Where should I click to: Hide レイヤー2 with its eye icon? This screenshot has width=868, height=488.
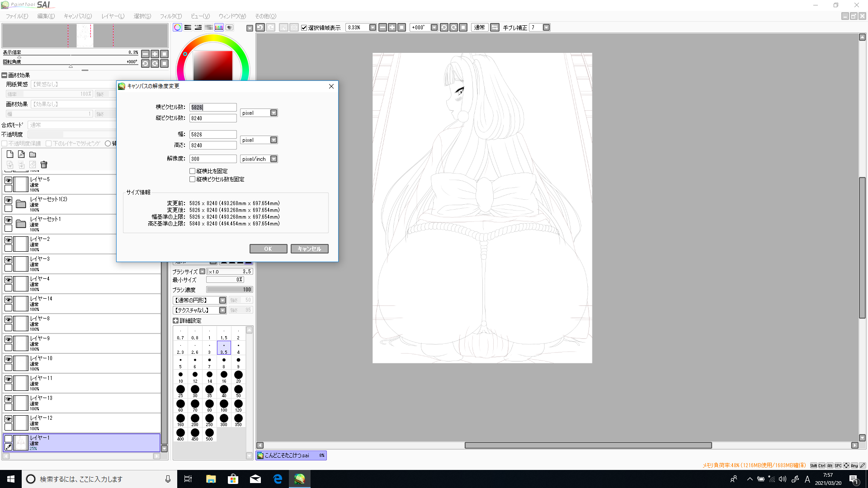(x=8, y=239)
